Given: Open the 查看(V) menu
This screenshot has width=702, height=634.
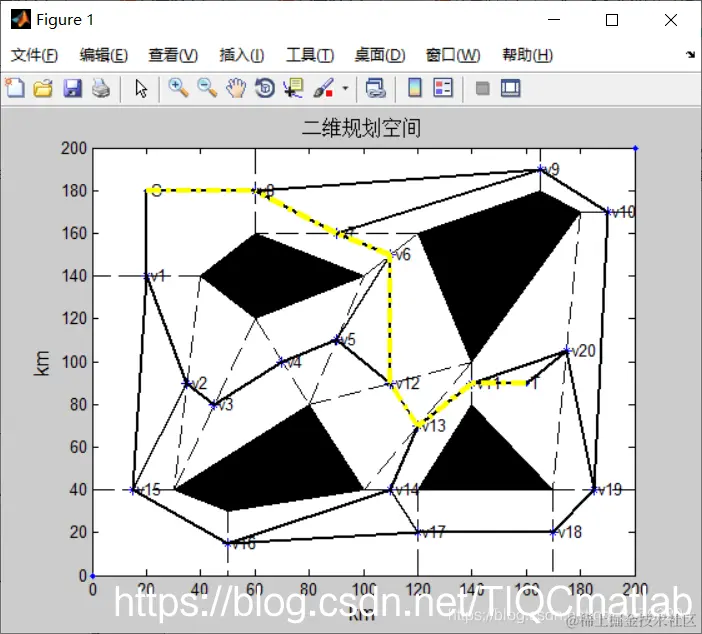Looking at the screenshot, I should coord(173,55).
